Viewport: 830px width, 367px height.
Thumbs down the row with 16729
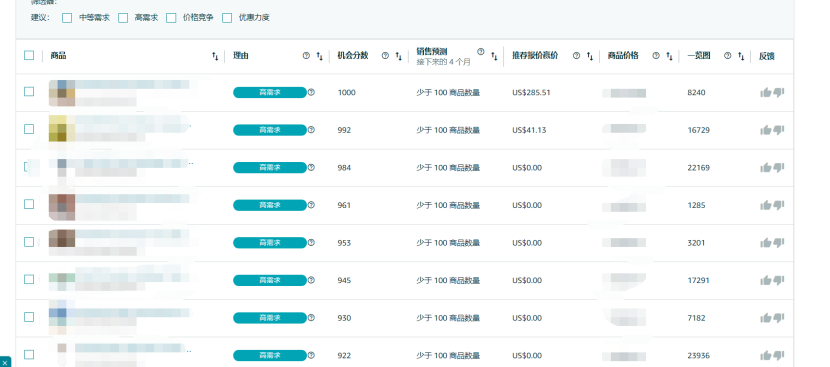(x=778, y=130)
